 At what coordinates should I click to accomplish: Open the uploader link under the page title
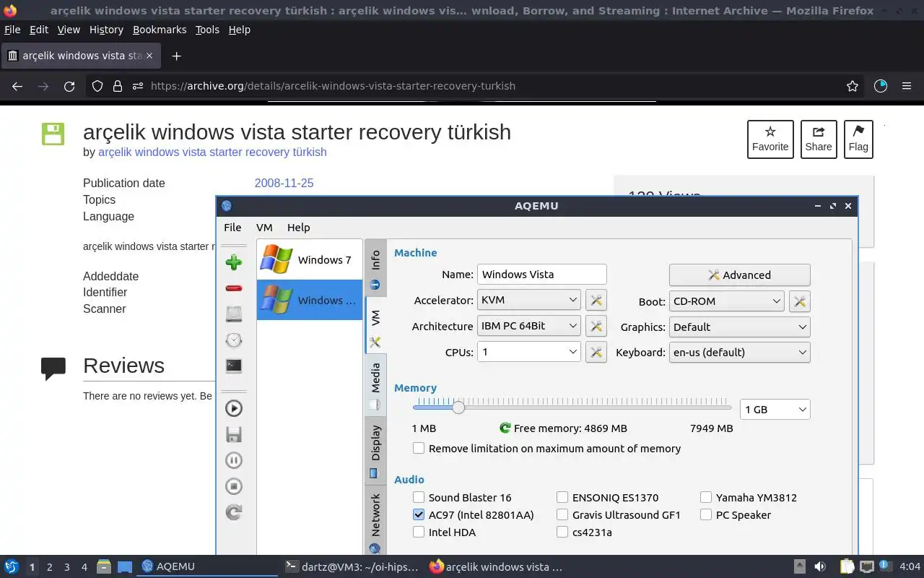212,152
